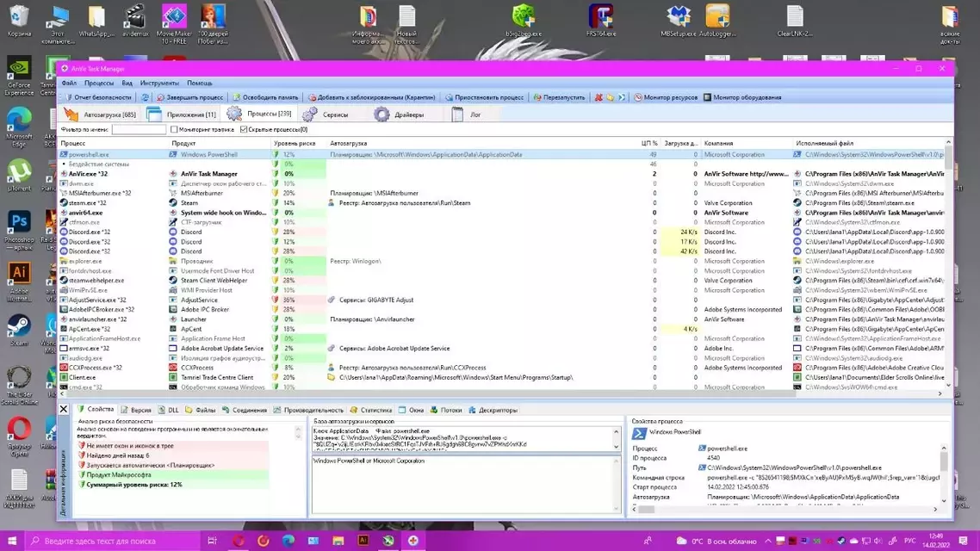Select the AdjustService.exe *32 row
The width and height of the screenshot is (980, 551).
click(x=502, y=300)
